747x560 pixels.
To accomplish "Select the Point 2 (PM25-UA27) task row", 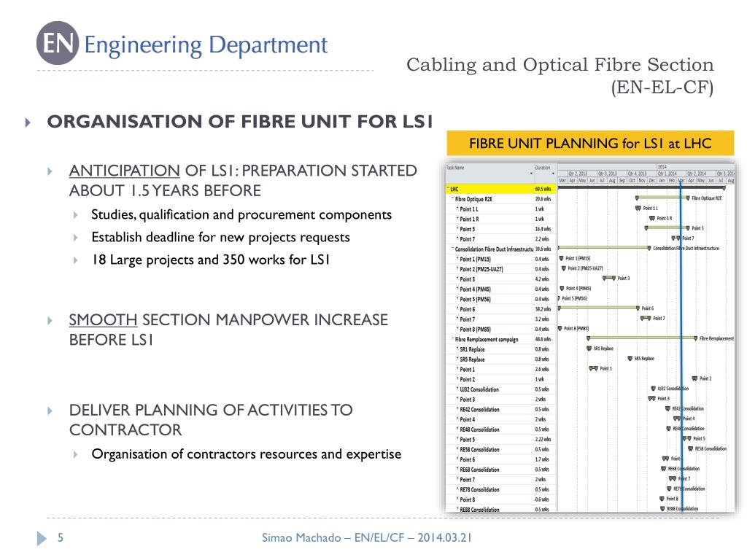I will click(500, 269).
